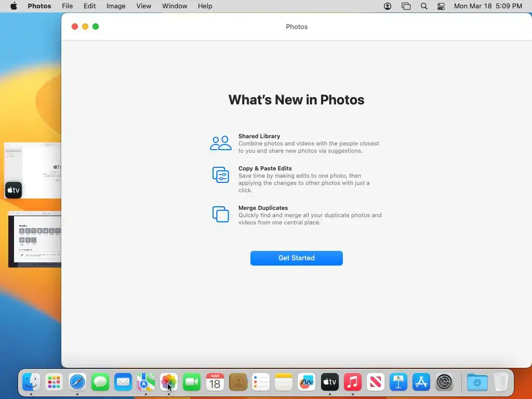
Task: Open Keynote from the Dock
Action: click(398, 382)
